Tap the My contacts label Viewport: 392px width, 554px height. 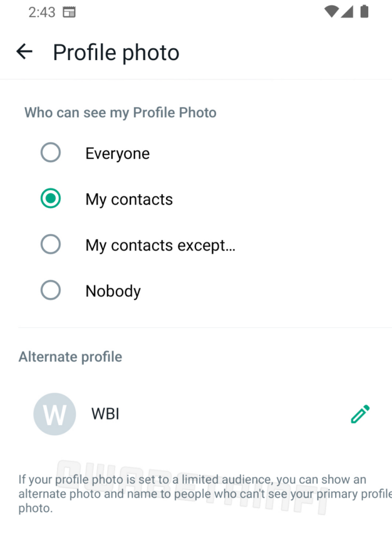coord(129,200)
